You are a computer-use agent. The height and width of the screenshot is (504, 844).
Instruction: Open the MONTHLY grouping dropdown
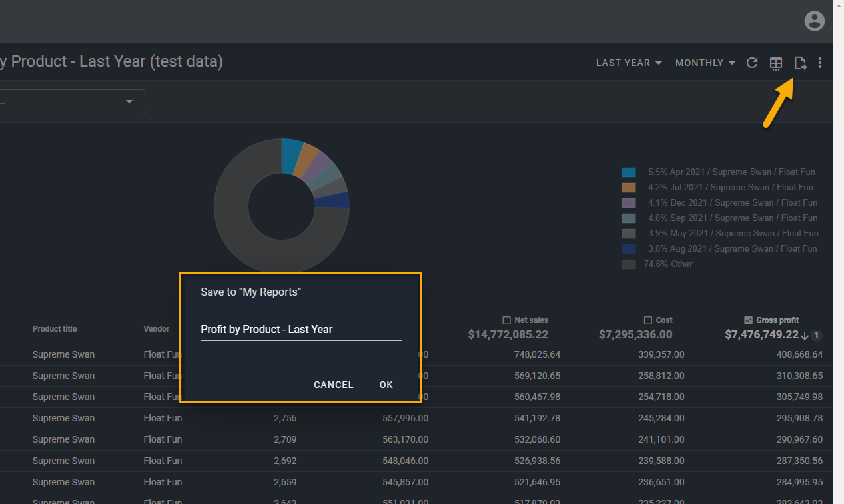pyautogui.click(x=705, y=63)
